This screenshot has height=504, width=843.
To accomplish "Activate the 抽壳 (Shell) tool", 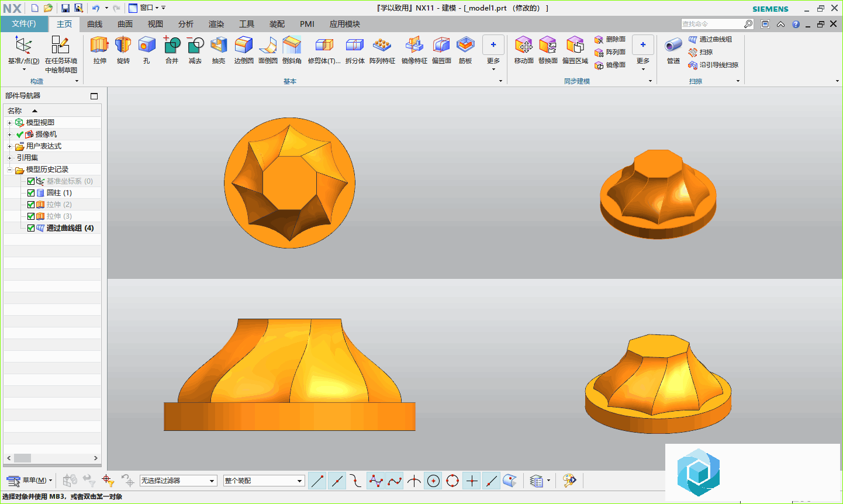I will (x=219, y=50).
